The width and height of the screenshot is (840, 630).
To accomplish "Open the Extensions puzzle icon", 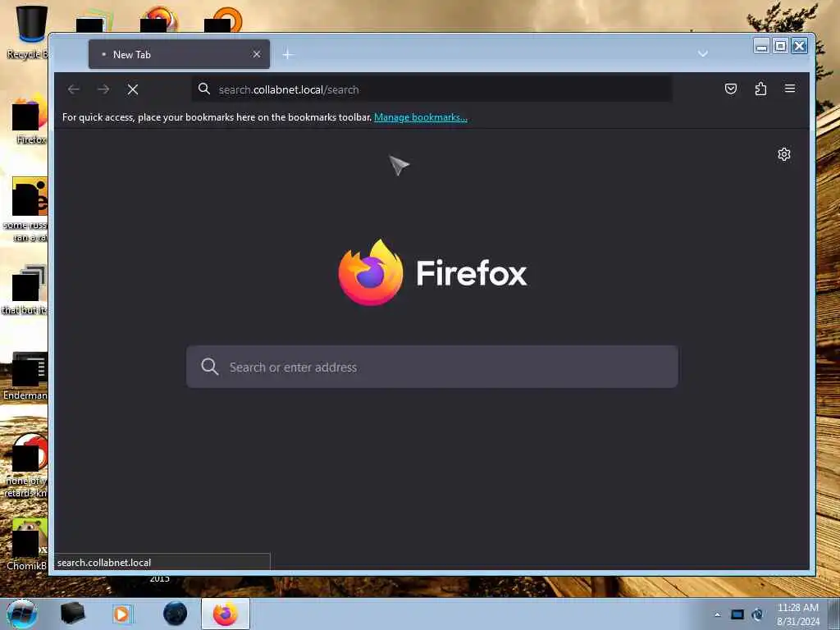I will click(760, 89).
